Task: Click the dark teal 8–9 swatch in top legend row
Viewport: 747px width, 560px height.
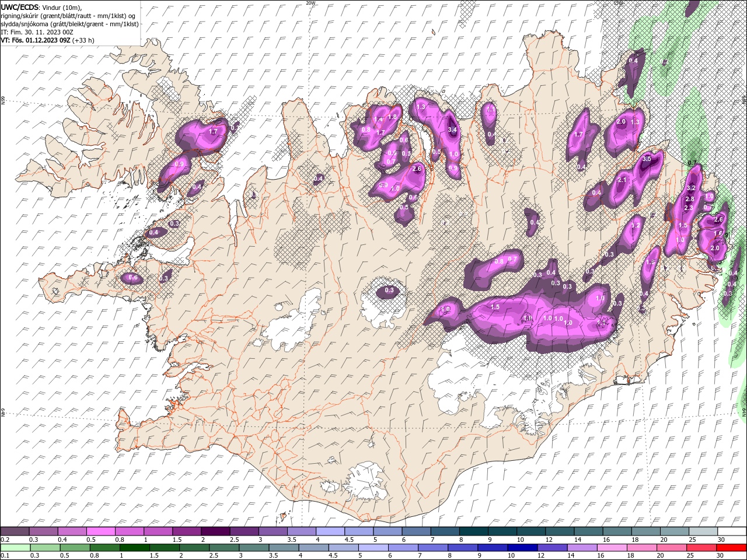Action: click(473, 531)
